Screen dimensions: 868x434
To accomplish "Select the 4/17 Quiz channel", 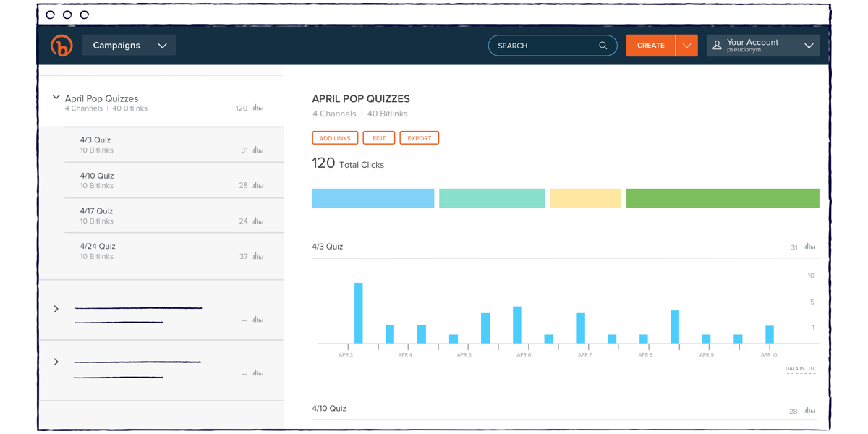I will [x=174, y=216].
